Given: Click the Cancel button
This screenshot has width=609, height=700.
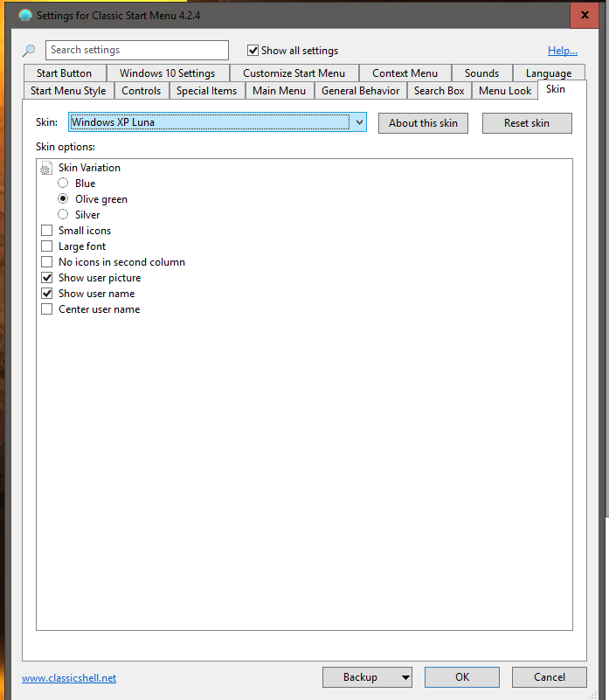Looking at the screenshot, I should click(550, 677).
